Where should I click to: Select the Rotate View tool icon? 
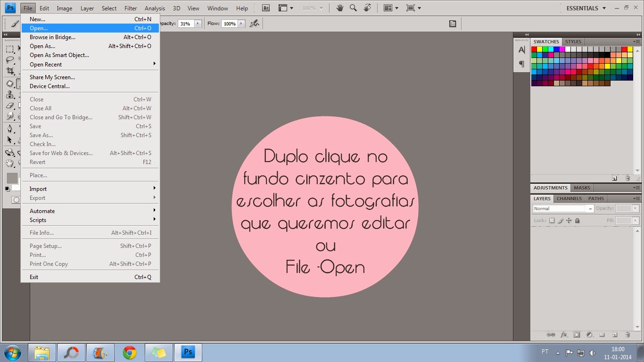coord(367,8)
